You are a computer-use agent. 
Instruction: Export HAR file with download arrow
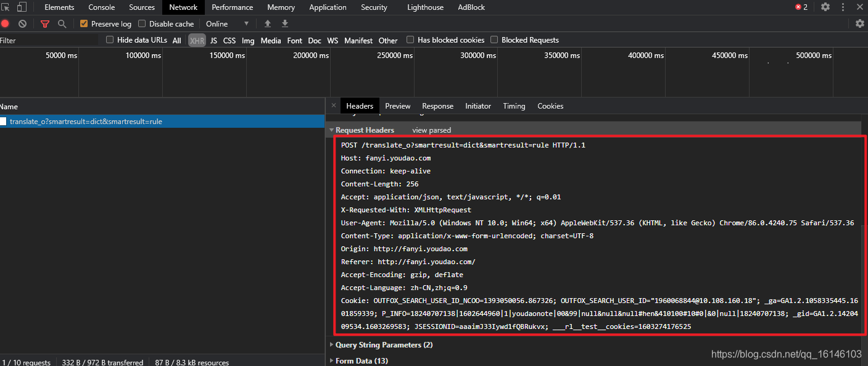[x=285, y=24]
